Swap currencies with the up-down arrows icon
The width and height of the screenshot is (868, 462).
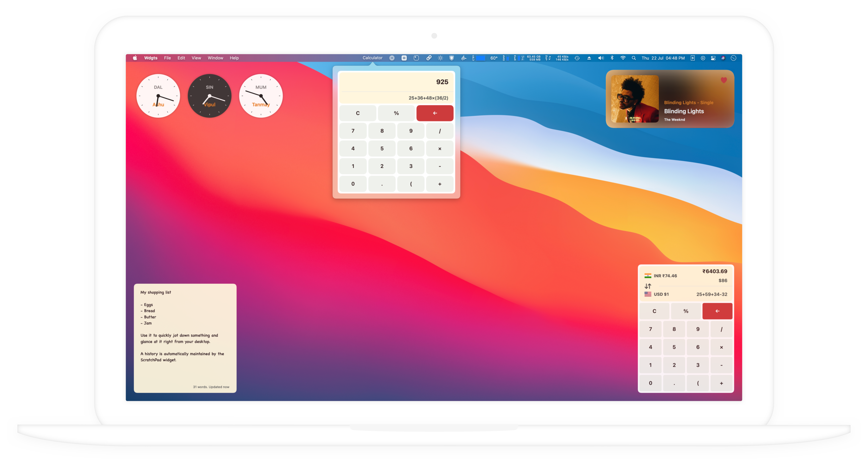(648, 286)
